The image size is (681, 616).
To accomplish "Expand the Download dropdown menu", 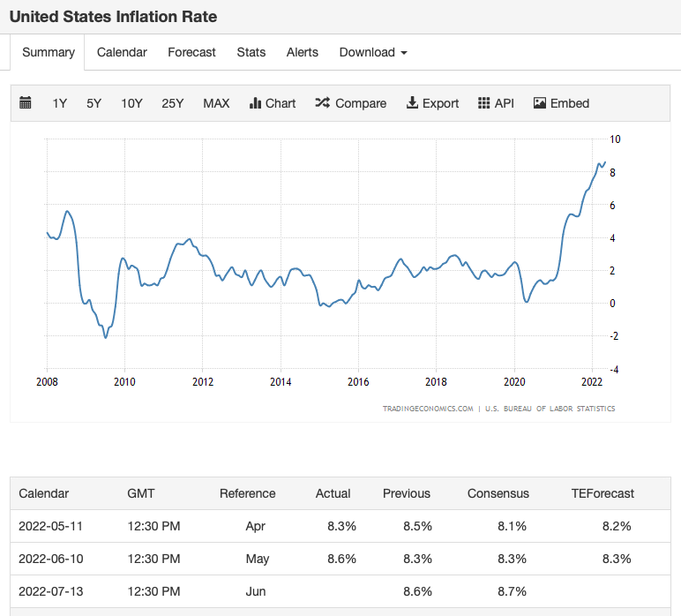I will [373, 52].
